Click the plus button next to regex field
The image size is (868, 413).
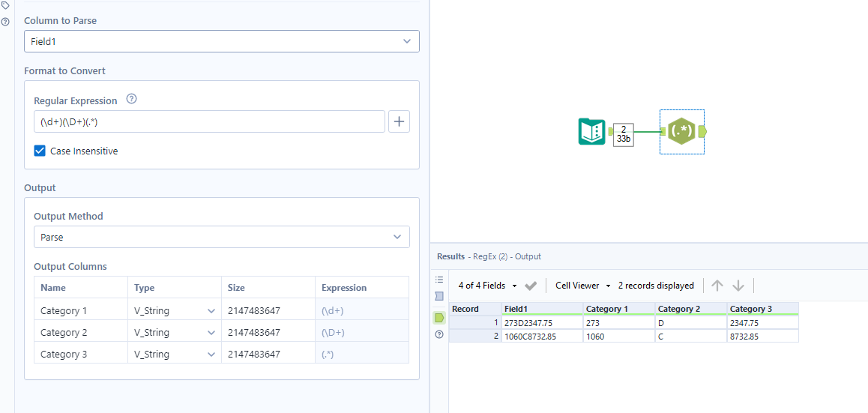click(x=399, y=121)
